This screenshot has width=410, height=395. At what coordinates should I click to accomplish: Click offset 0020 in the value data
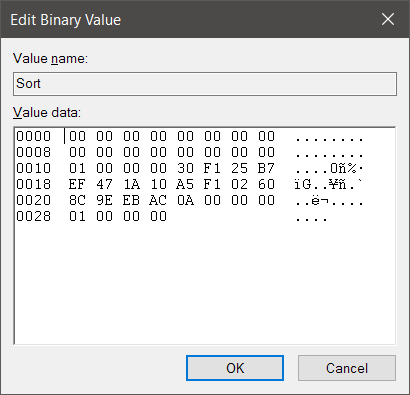point(34,200)
